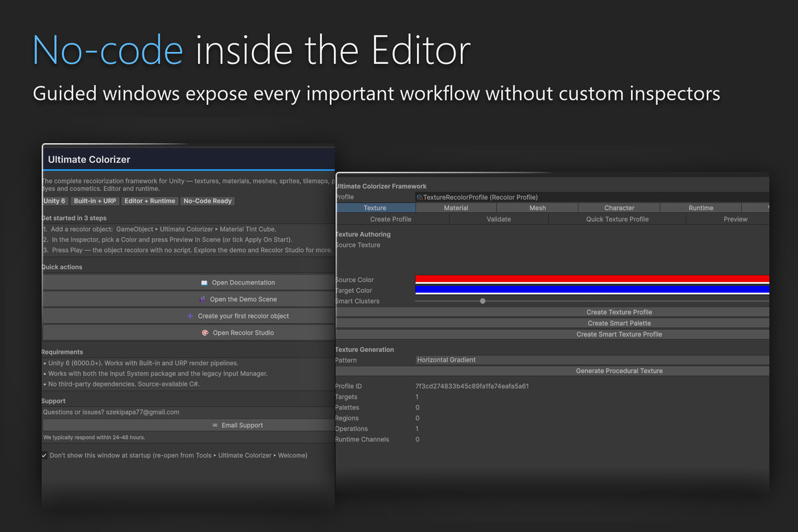Click the envelope icon beside Email Support
This screenshot has width=798, height=532.
tap(215, 425)
